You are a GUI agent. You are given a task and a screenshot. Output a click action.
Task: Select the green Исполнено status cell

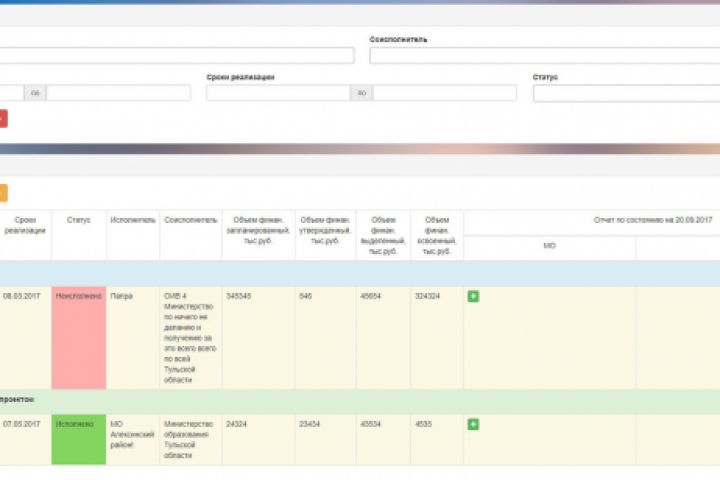[x=79, y=439]
